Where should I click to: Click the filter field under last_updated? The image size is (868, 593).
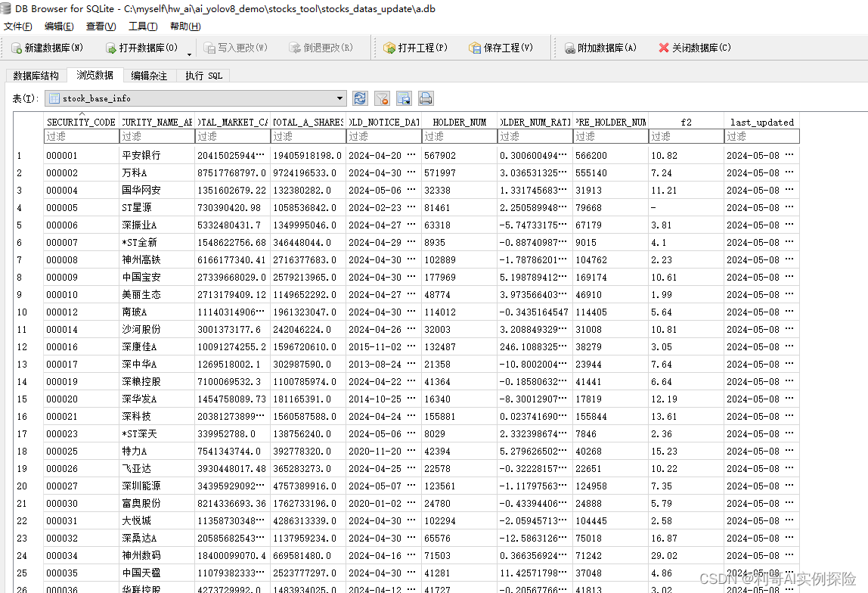761,136
